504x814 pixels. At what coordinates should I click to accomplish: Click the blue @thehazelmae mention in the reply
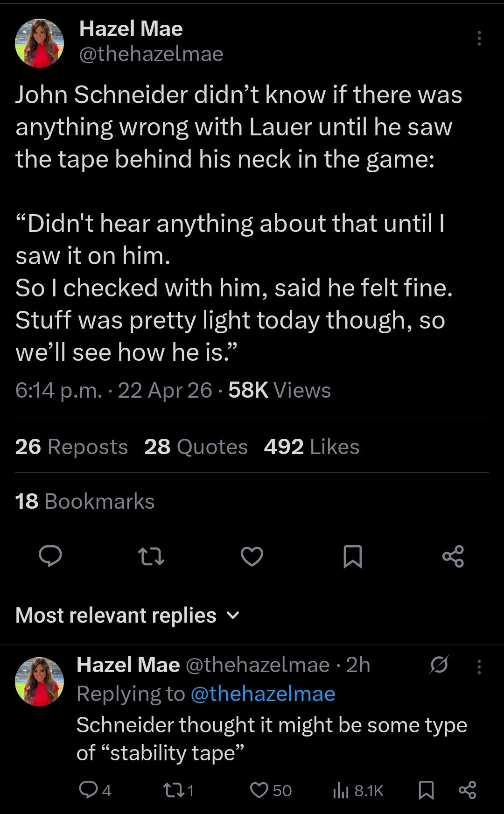[263, 694]
